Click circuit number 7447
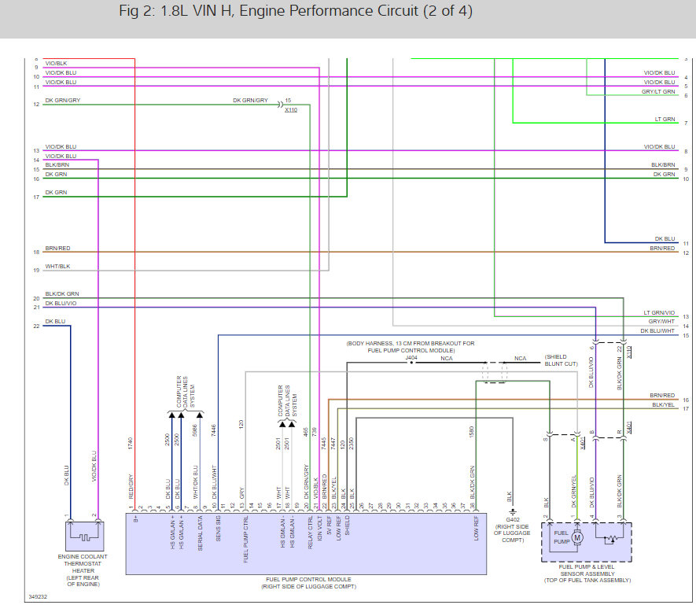Image resolution: width=696 pixels, height=616 pixels. point(333,443)
